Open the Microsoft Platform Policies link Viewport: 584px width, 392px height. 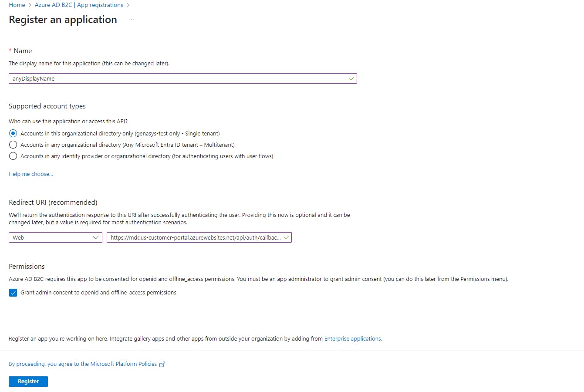pos(83,364)
